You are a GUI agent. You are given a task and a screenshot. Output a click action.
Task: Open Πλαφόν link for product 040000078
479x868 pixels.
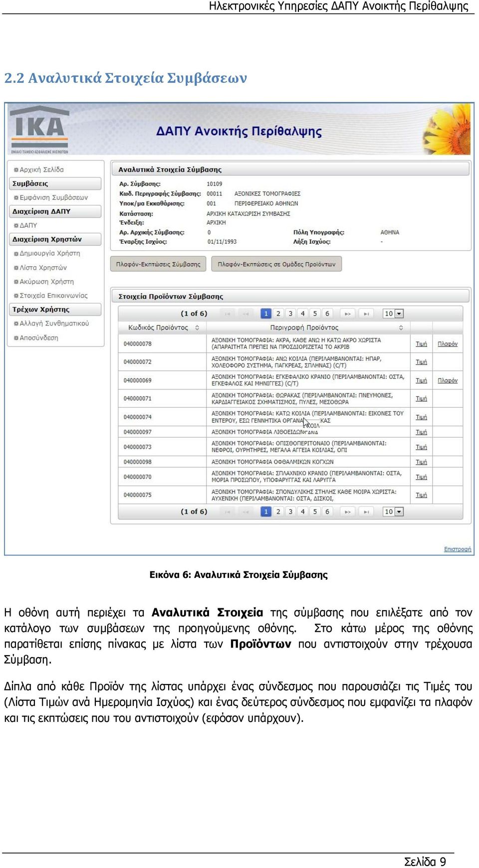pos(448,344)
